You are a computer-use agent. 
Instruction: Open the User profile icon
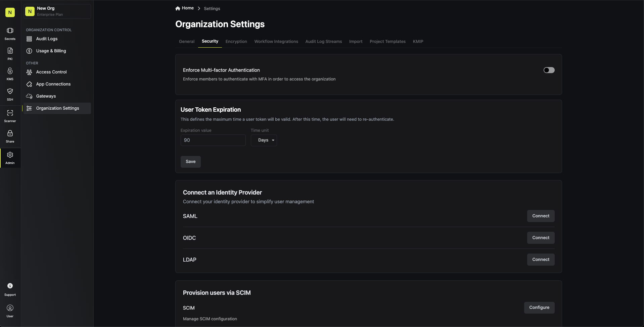coord(10,308)
